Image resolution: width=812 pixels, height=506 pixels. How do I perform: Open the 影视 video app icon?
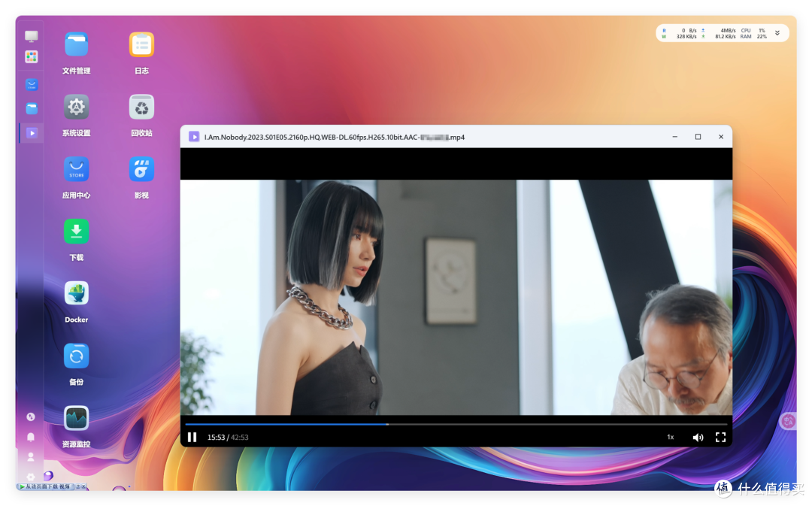141,169
